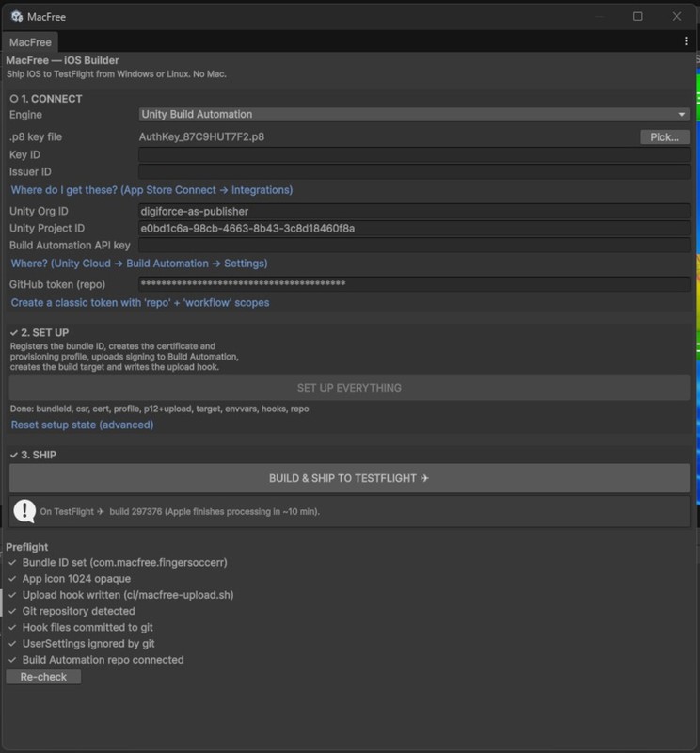Click checkmark icon beside 'Bundle ID set'

click(12, 562)
